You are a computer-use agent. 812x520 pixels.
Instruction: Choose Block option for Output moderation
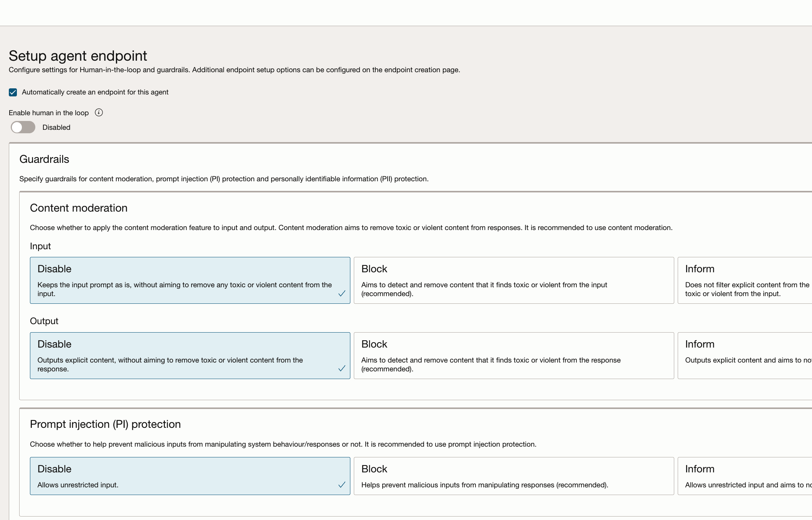pyautogui.click(x=513, y=355)
